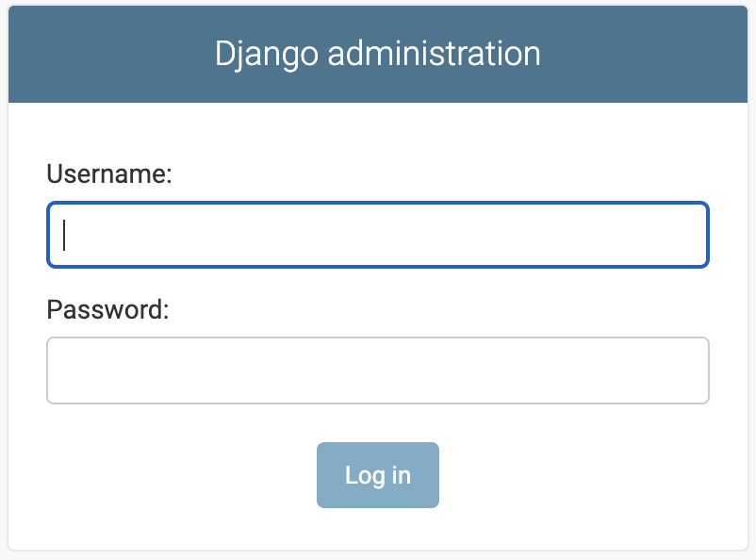Hit the light blue submit button
Image resolution: width=756 pixels, height=560 pixels.
[377, 475]
